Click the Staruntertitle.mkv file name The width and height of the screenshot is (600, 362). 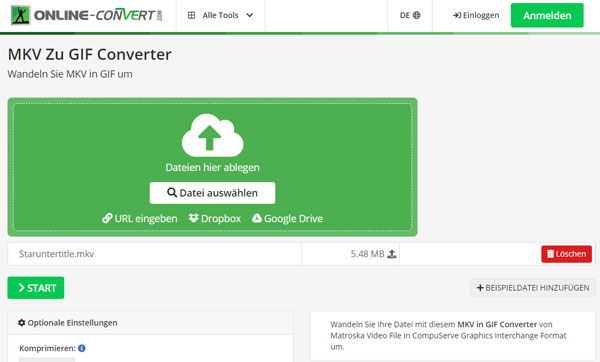57,254
